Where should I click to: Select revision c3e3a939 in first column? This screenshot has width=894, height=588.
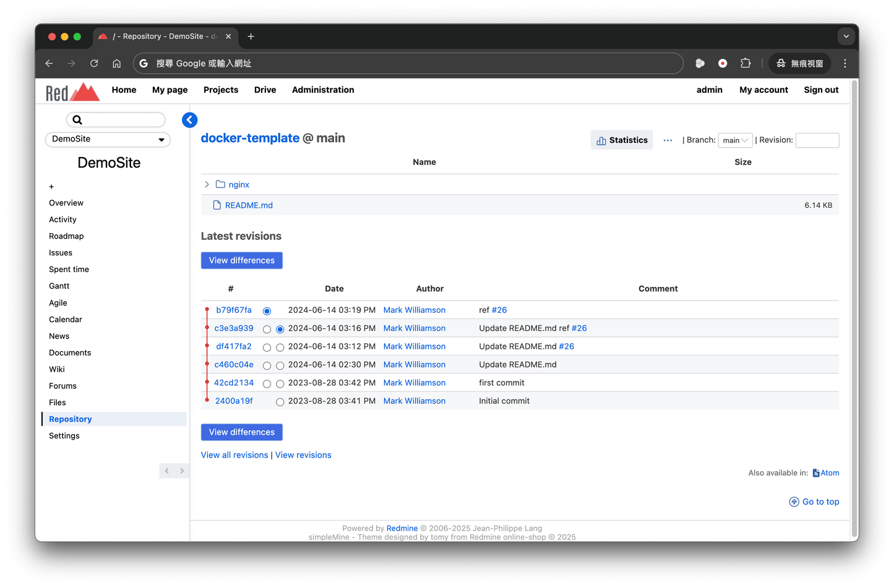point(267,329)
